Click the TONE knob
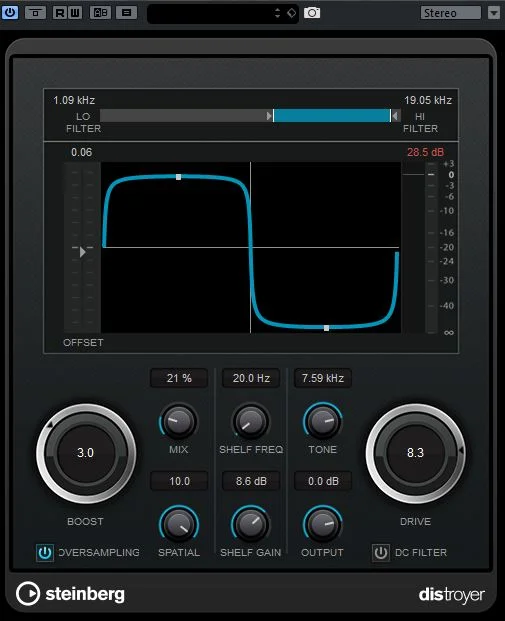The image size is (505, 621). [322, 421]
